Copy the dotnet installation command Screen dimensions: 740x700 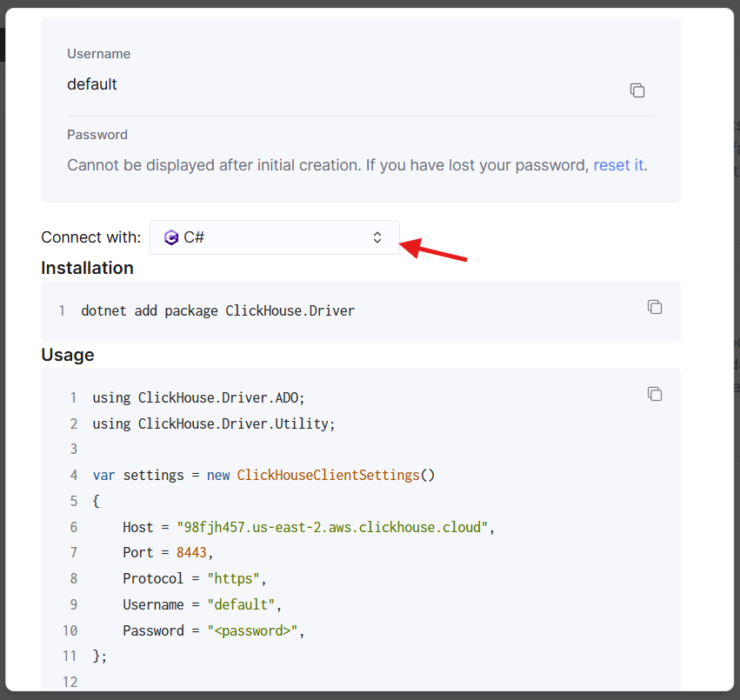pyautogui.click(x=655, y=307)
